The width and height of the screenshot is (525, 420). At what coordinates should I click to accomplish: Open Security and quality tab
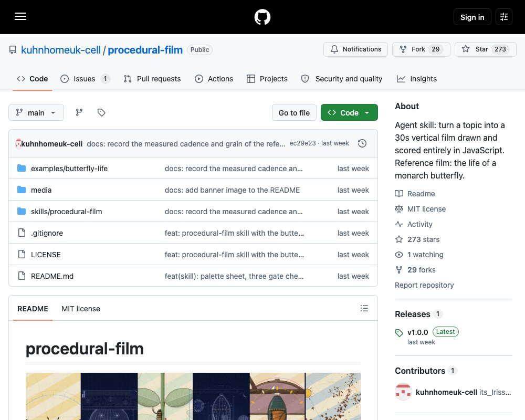click(x=342, y=79)
